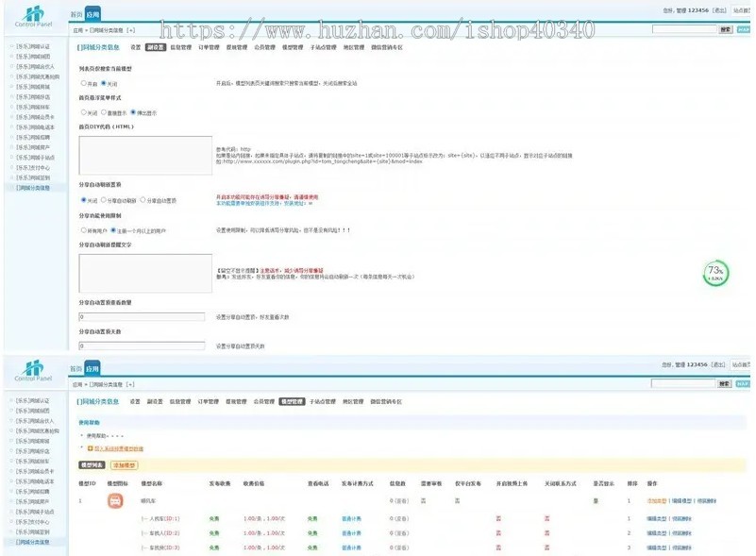Open highlighted 模型管理 tab in lower screenshot
This screenshot has width=756, height=556.
coord(293,401)
